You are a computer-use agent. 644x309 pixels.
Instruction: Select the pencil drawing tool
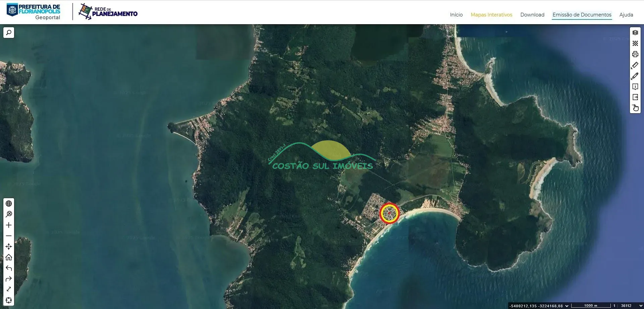635,76
